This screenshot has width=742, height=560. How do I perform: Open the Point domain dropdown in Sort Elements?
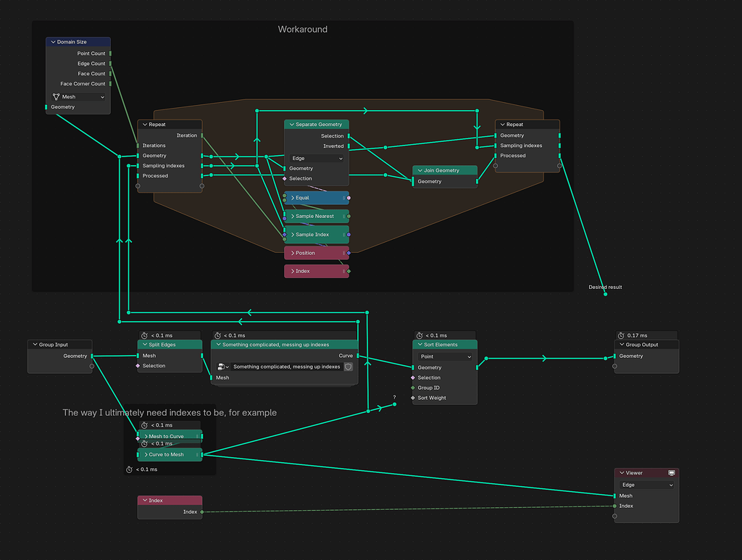click(445, 356)
